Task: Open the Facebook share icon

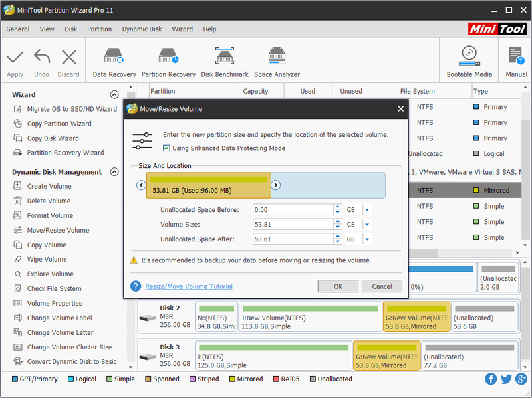Action: point(491,379)
